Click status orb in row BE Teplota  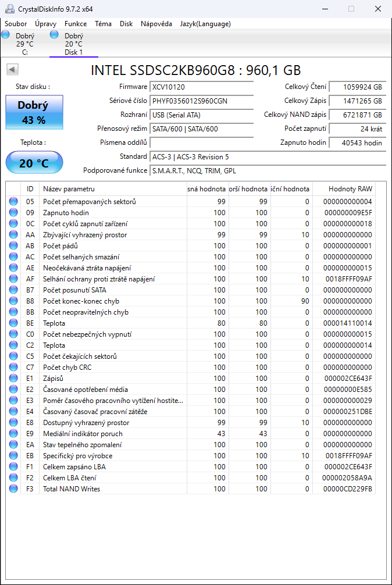click(x=13, y=323)
